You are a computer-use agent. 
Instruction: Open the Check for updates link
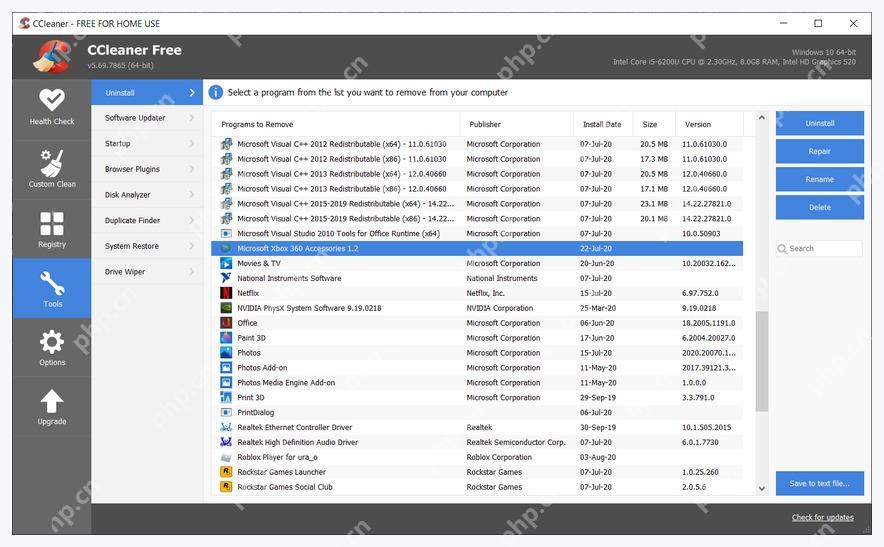coord(823,518)
